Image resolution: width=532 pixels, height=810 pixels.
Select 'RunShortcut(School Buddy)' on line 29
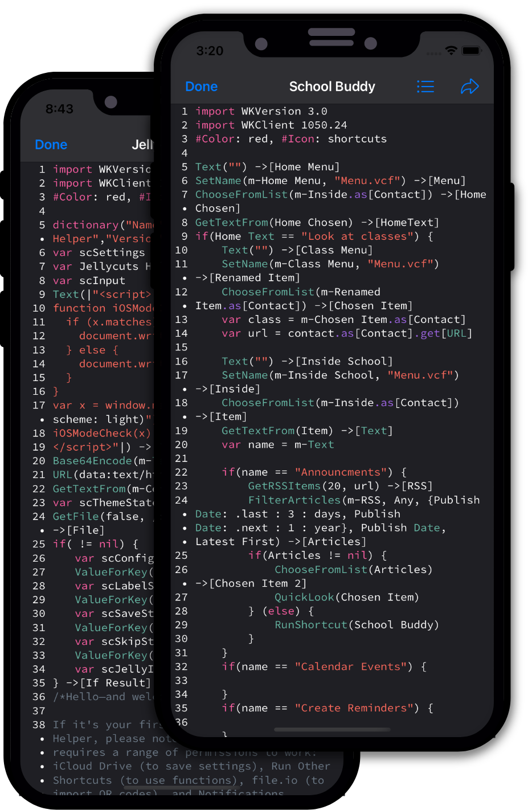click(x=357, y=625)
